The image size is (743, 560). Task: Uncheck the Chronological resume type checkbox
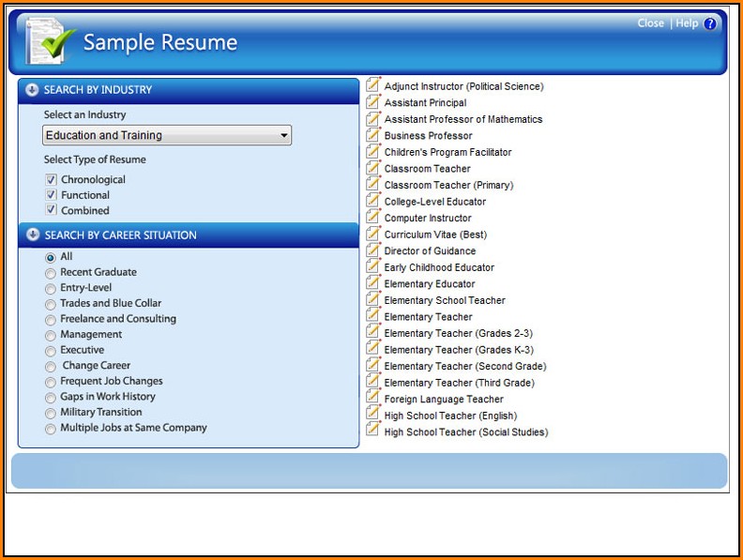click(52, 179)
